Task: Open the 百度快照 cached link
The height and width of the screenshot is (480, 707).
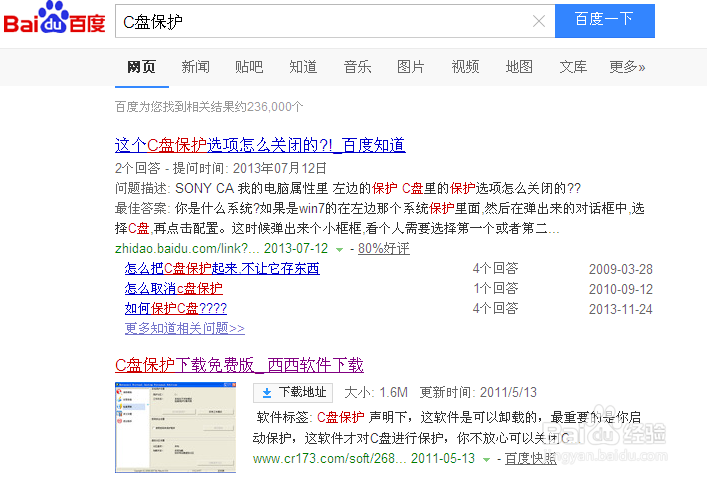Action: click(x=531, y=458)
